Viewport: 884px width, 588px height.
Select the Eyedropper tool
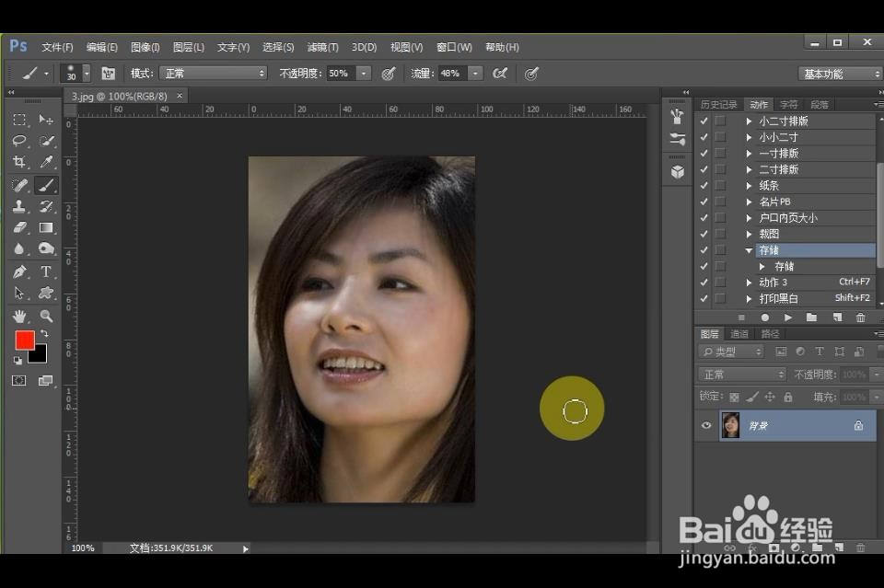point(46,162)
